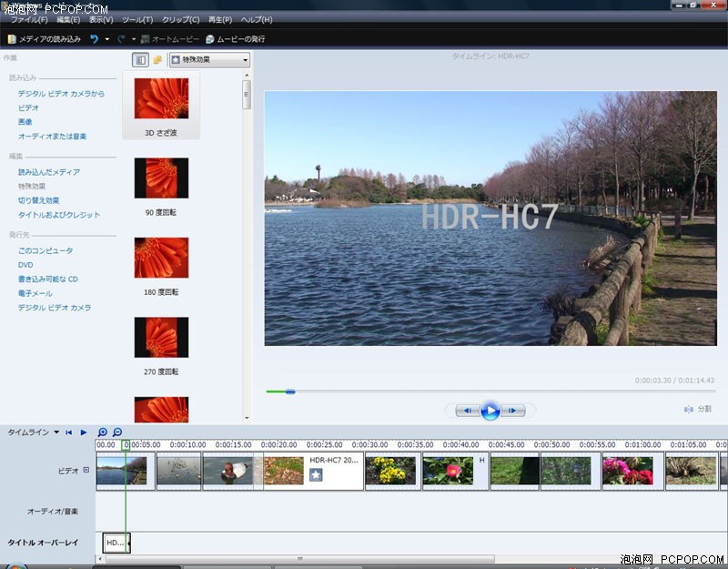Rewind the timeline to the start
This screenshot has width=728, height=569.
coord(68,432)
